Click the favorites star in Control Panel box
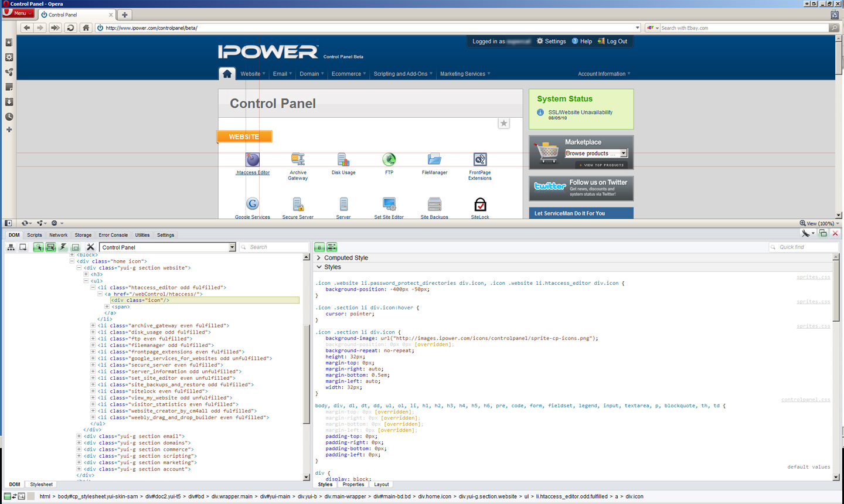This screenshot has height=504, width=844. click(x=503, y=123)
